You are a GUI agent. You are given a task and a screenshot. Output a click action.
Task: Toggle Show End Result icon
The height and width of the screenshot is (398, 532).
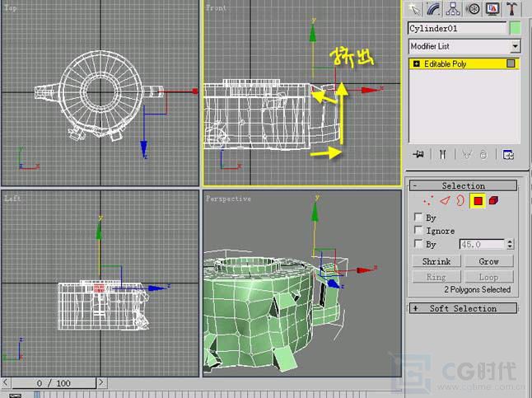442,155
